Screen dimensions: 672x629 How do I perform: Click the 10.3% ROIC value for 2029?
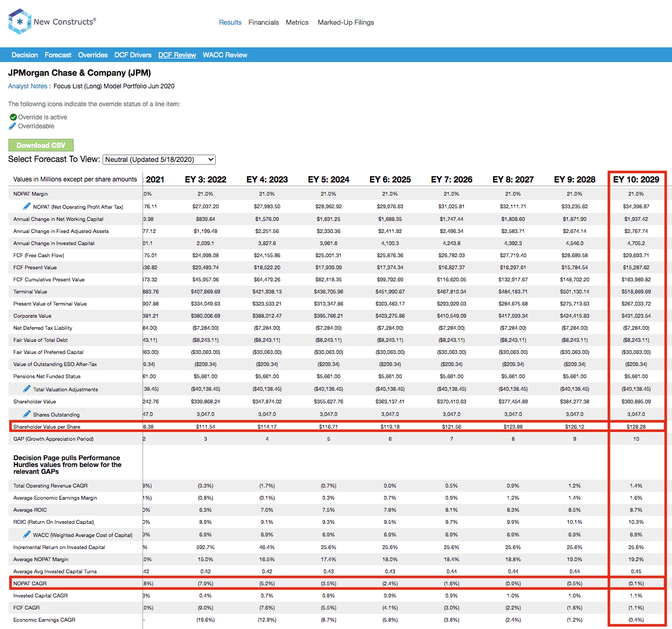(x=636, y=522)
